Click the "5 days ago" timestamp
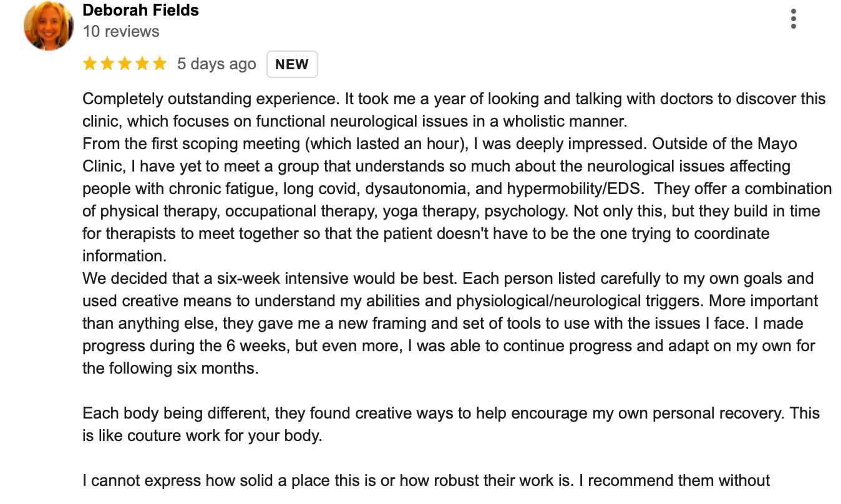The height and width of the screenshot is (504, 841). point(216,64)
